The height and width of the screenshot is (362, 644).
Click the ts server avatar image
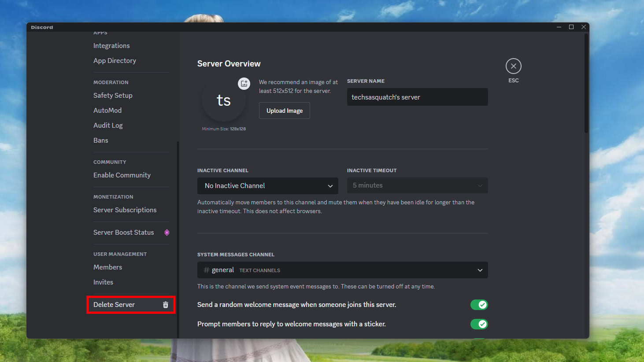point(224,100)
